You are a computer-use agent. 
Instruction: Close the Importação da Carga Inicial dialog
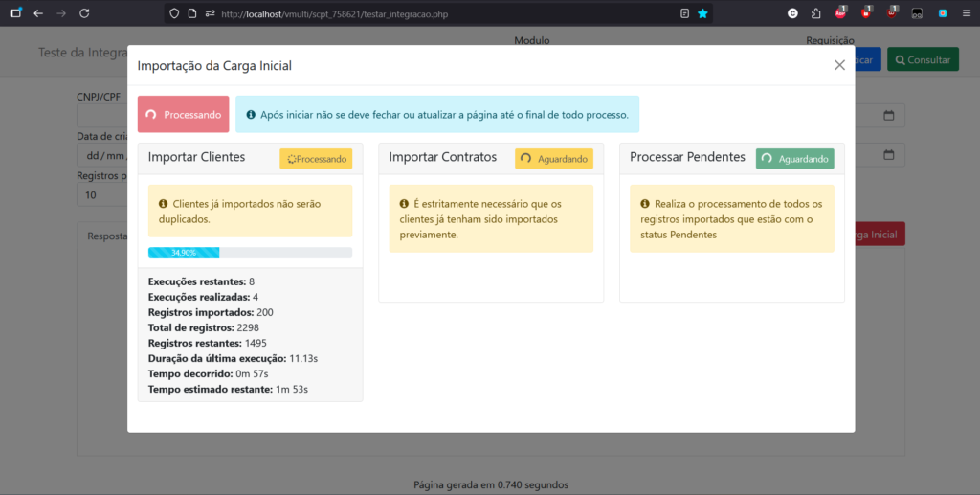pos(839,65)
